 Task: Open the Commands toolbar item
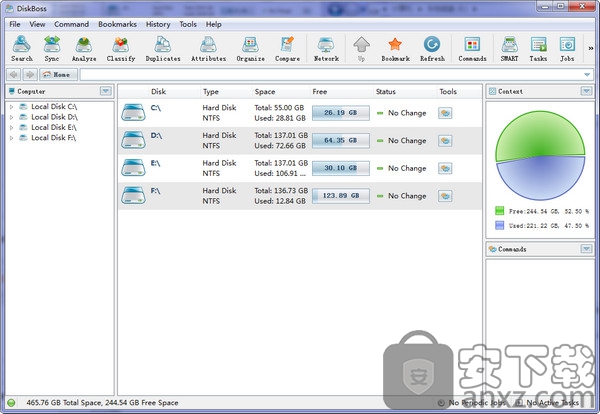point(472,49)
